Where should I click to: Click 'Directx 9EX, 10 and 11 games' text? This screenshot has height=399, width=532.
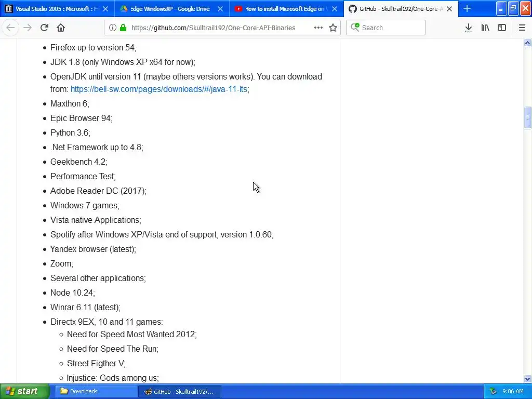point(107,322)
